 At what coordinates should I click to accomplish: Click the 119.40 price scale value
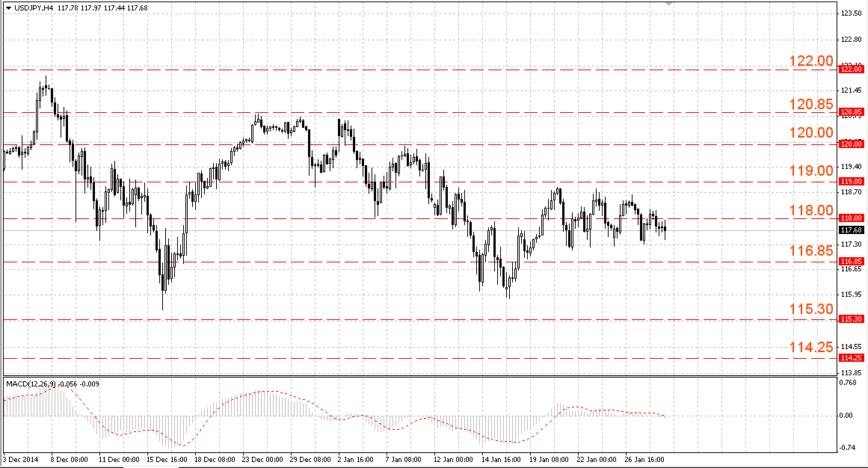[852, 166]
